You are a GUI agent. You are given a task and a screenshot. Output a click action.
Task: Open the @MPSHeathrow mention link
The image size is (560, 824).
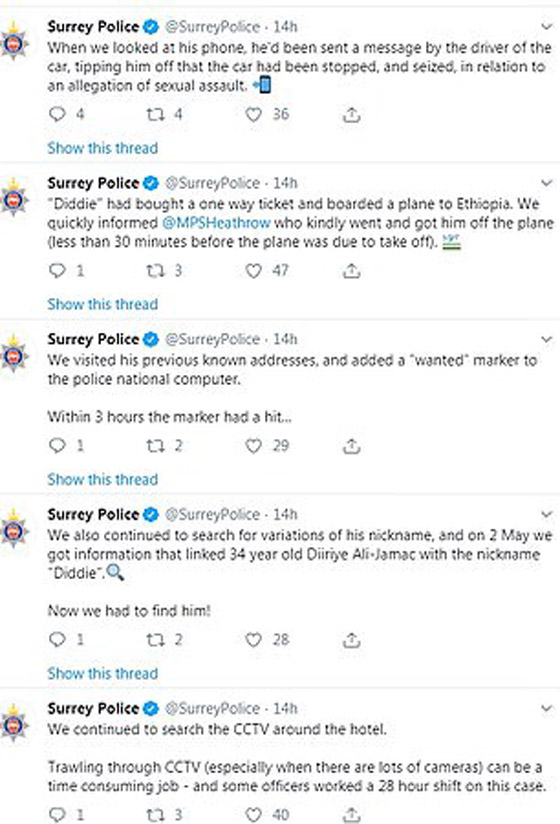coord(216,223)
